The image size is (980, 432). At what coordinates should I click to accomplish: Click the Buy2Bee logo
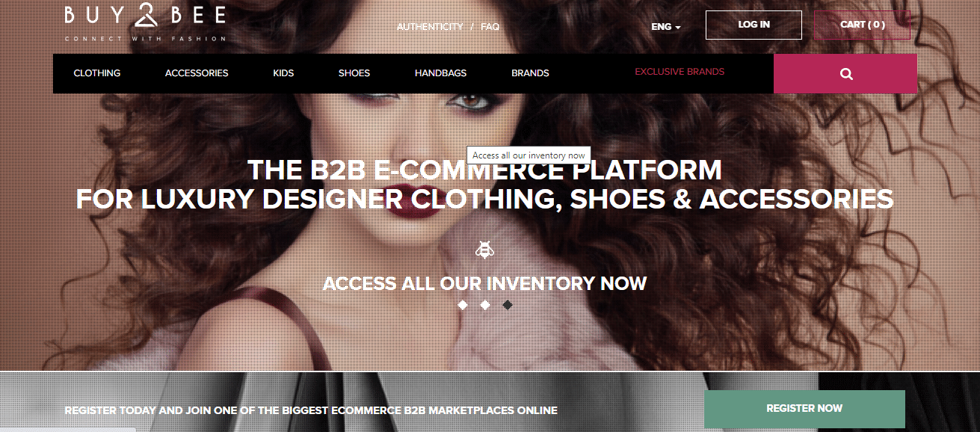tap(145, 23)
